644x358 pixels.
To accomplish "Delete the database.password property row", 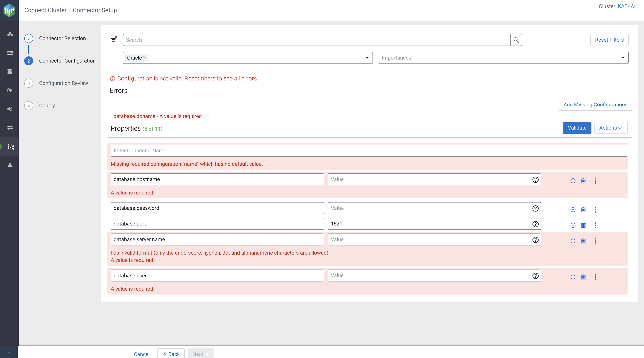I will [583, 210].
